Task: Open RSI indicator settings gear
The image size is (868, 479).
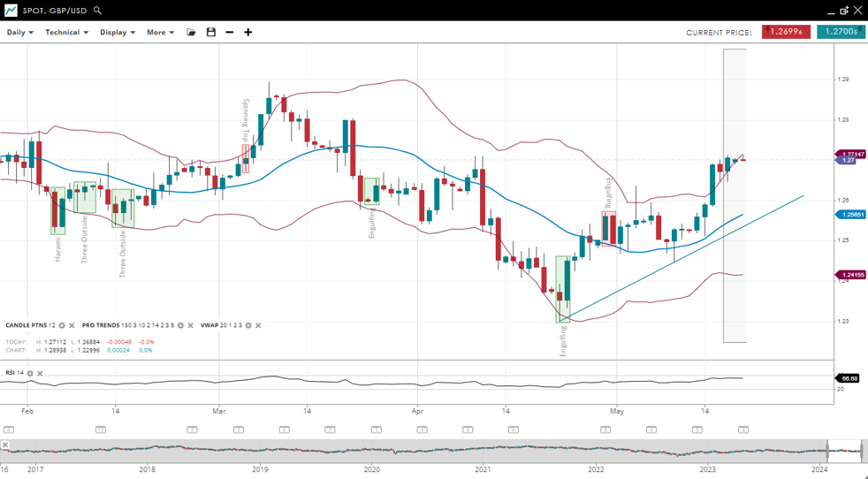Action: pyautogui.click(x=30, y=374)
